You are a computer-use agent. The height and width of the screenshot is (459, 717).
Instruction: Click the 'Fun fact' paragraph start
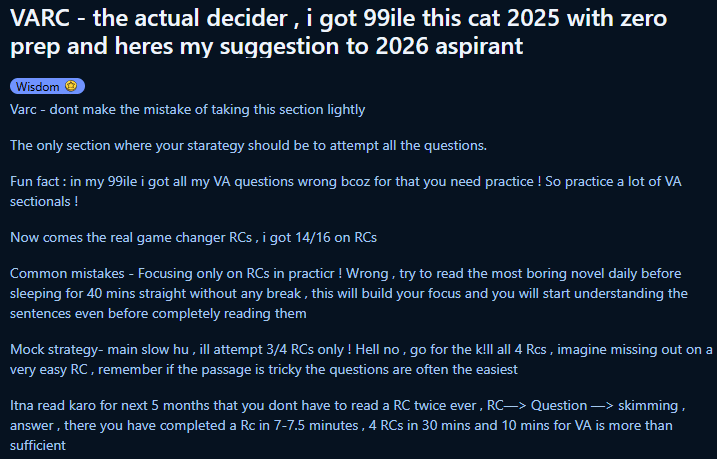point(34,181)
